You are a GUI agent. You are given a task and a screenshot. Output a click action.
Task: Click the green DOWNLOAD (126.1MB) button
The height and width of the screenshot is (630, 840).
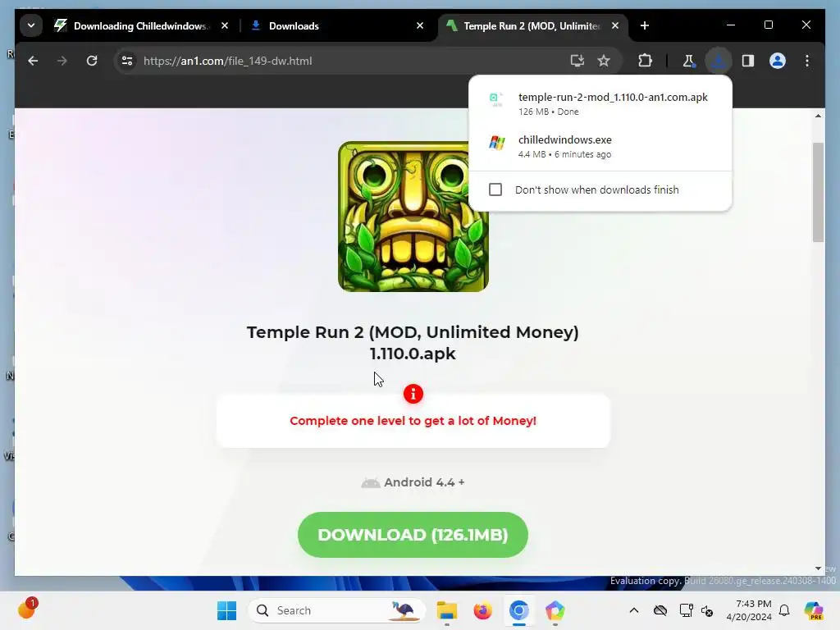click(x=413, y=535)
